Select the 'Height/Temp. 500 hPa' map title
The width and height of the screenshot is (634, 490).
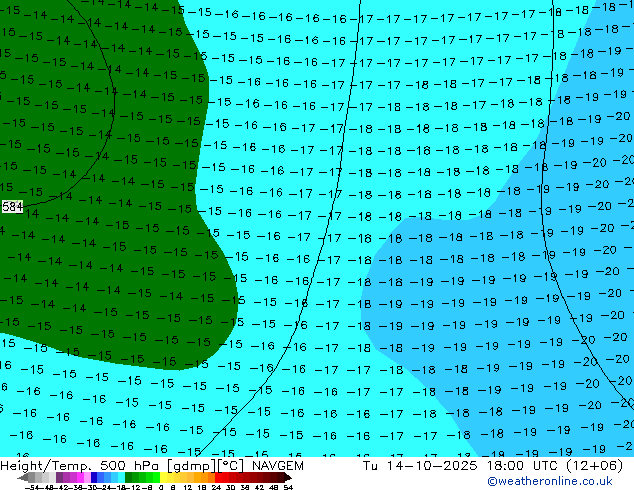pos(79,466)
